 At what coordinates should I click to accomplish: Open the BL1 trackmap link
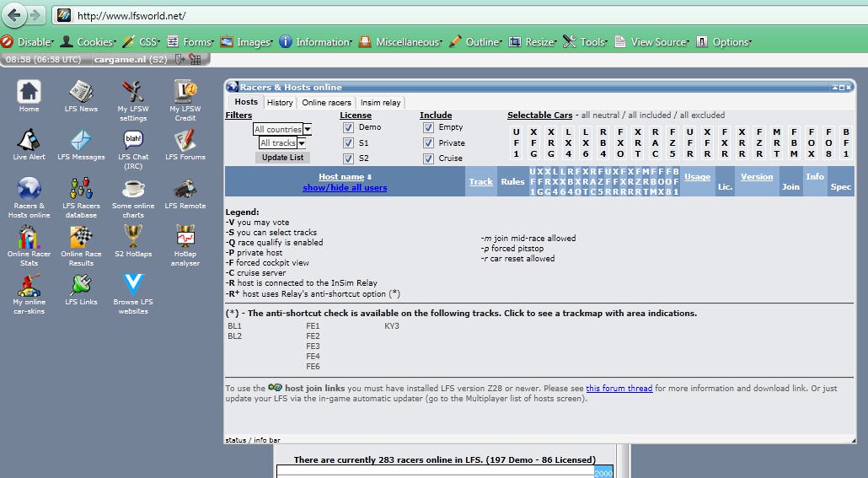(x=235, y=325)
